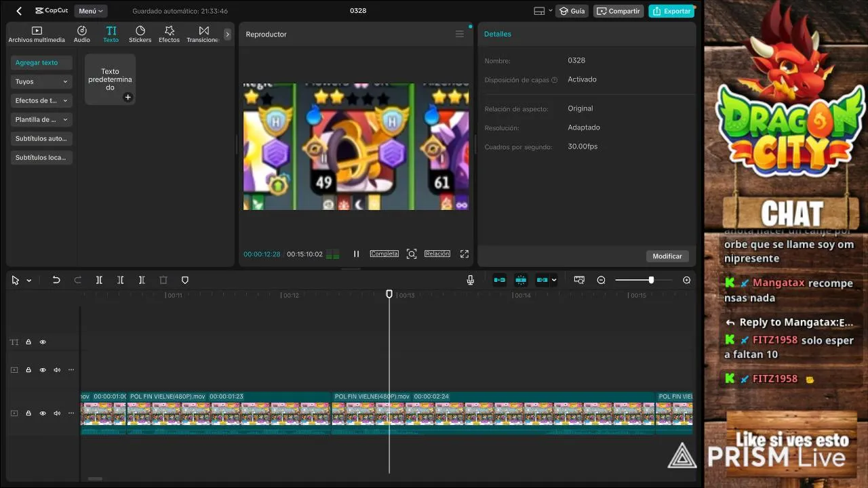Click the Exportar button
Screen dimensions: 868x488
pyautogui.click(x=671, y=11)
